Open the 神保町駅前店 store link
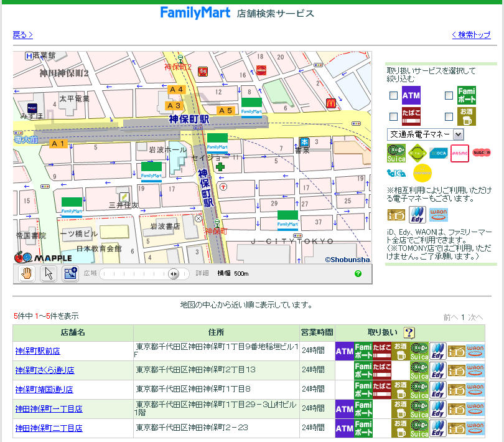Screen dimensions: 504x442 click(x=37, y=351)
